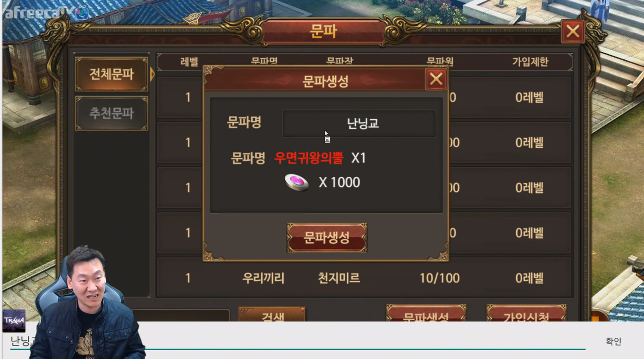Click the TRAHA game icon thumbnail
644x359 pixels.
(14, 320)
